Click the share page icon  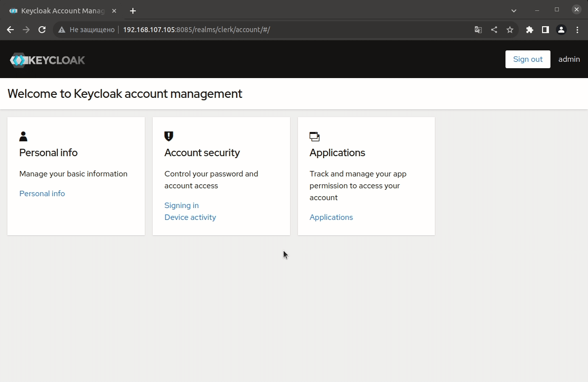click(x=494, y=30)
